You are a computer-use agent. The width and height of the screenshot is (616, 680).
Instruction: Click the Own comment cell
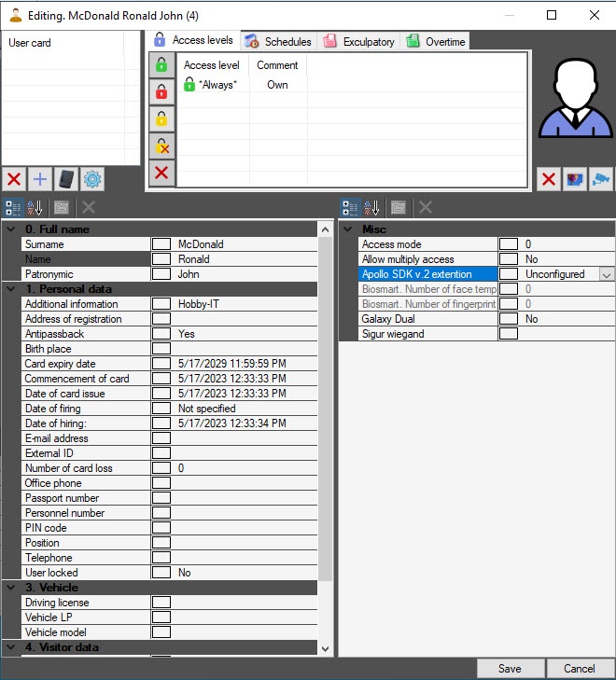click(x=277, y=85)
